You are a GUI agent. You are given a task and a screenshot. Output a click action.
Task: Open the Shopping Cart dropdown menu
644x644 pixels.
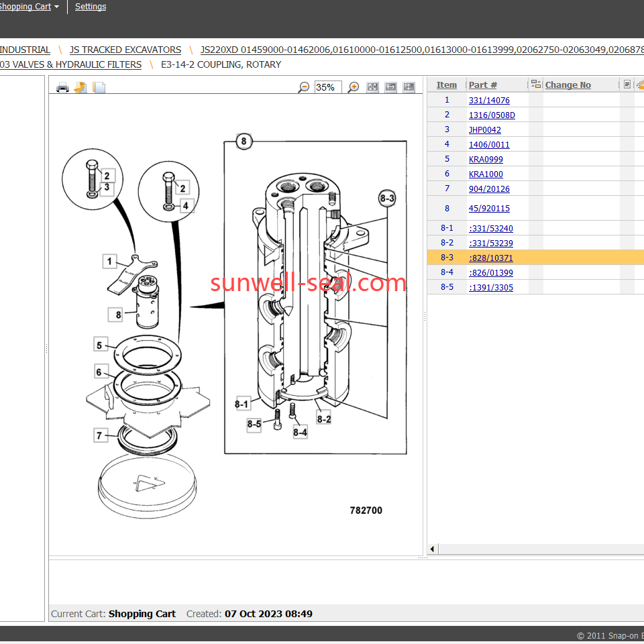[x=30, y=7]
